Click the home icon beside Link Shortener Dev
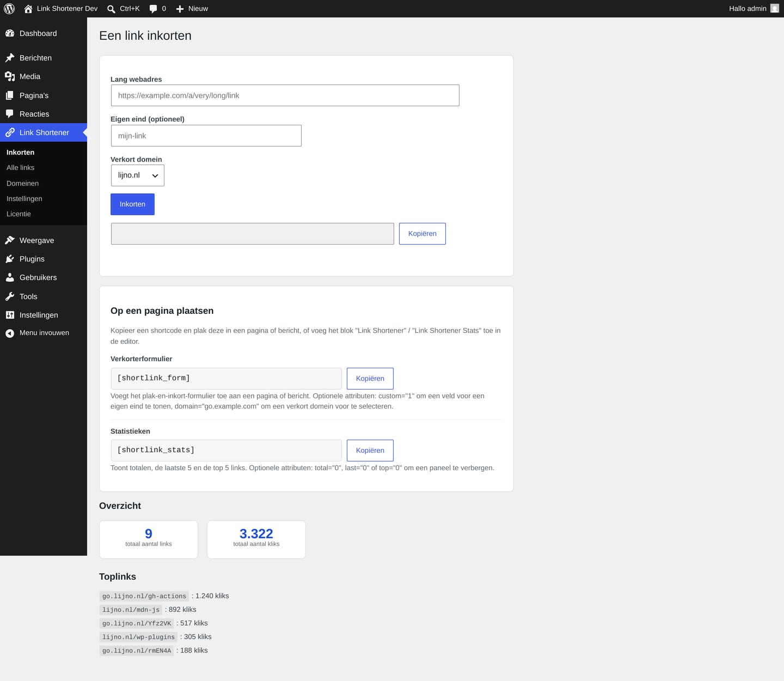 click(x=28, y=9)
